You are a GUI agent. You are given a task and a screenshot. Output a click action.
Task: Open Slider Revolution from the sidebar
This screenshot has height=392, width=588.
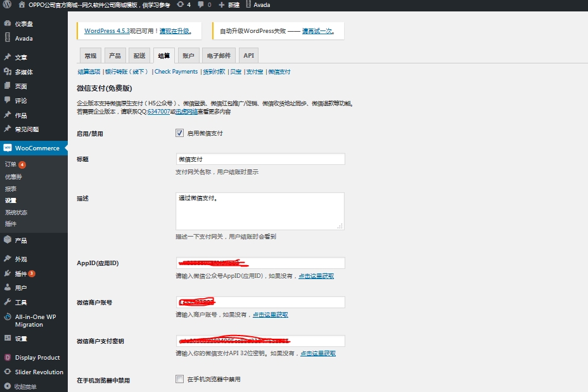pos(39,372)
